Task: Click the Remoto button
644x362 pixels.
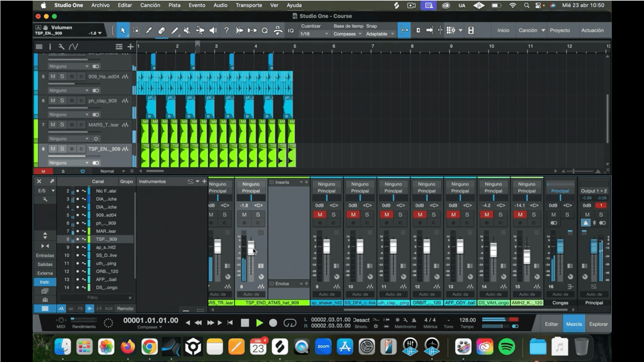Action: (125, 308)
